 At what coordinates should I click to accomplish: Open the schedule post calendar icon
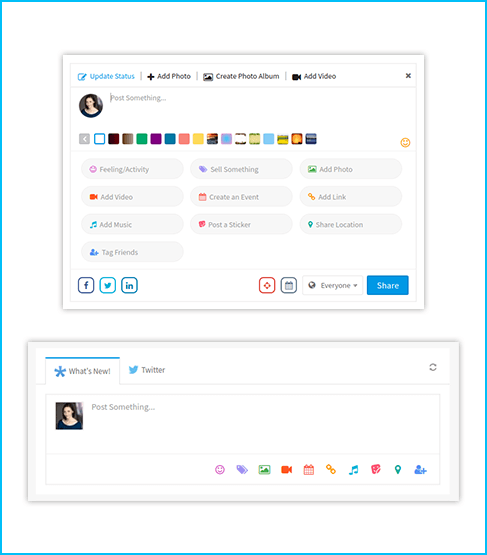click(x=289, y=285)
